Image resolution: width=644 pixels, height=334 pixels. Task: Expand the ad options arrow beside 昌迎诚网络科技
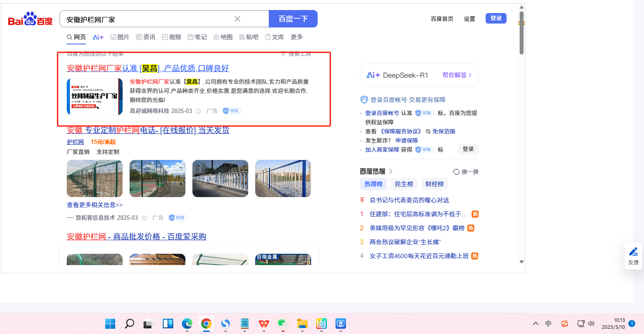(199, 111)
